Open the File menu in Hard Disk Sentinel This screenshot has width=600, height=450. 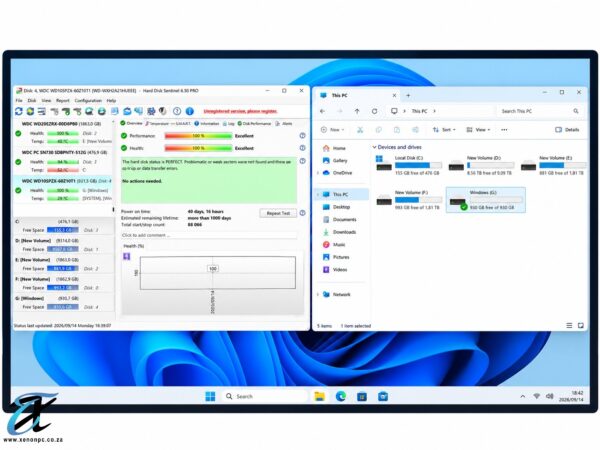(19, 101)
